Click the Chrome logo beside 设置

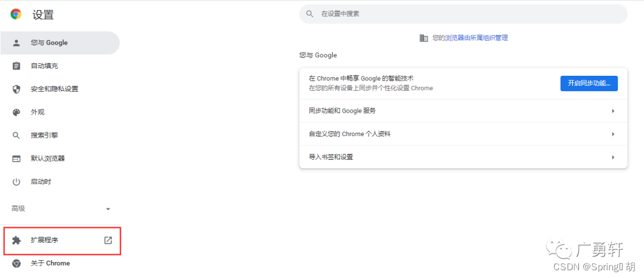point(16,14)
